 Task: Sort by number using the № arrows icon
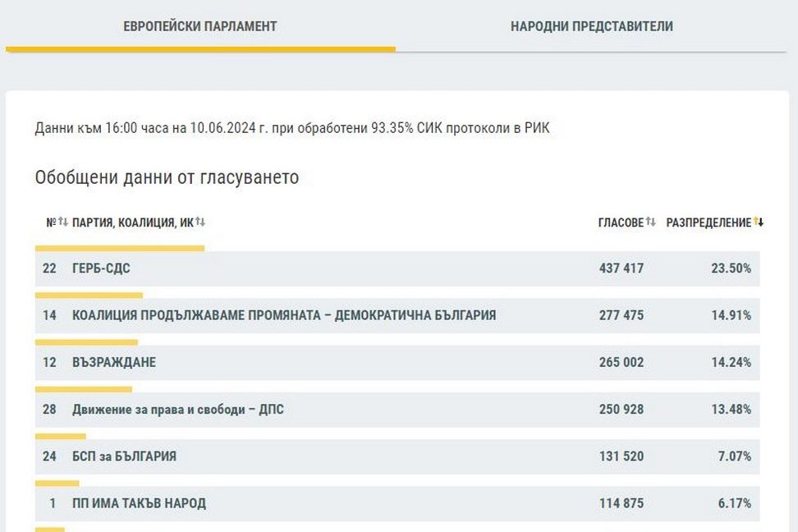(62, 222)
